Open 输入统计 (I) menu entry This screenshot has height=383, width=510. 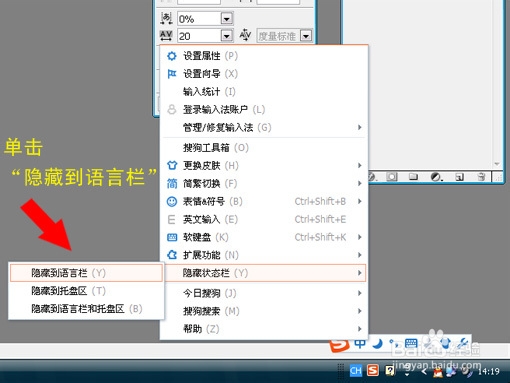[264, 92]
